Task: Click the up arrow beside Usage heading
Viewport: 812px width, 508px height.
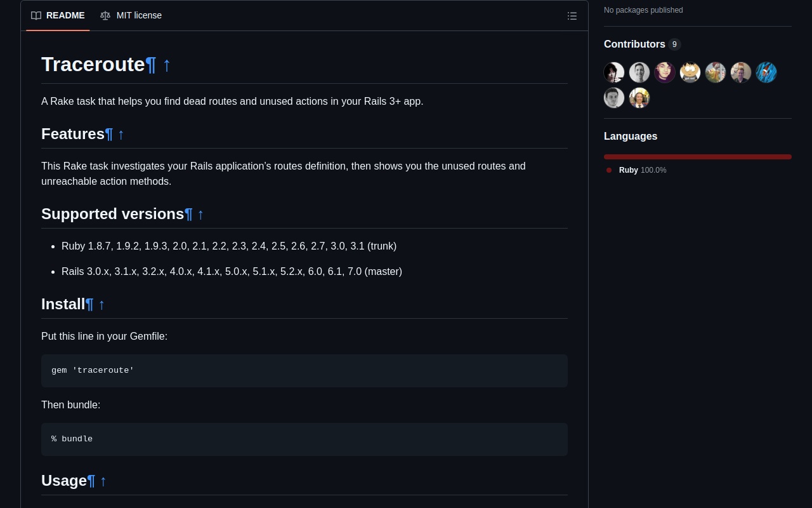Action: point(103,481)
